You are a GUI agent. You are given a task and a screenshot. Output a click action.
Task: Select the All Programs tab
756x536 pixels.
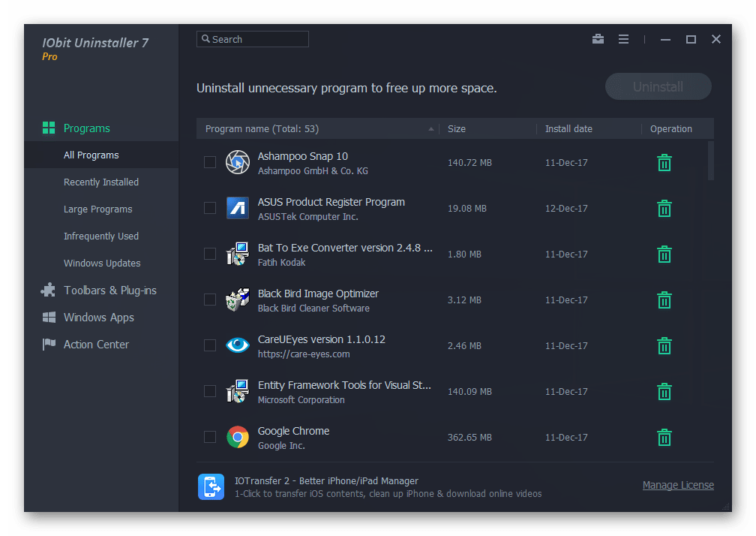coord(91,155)
